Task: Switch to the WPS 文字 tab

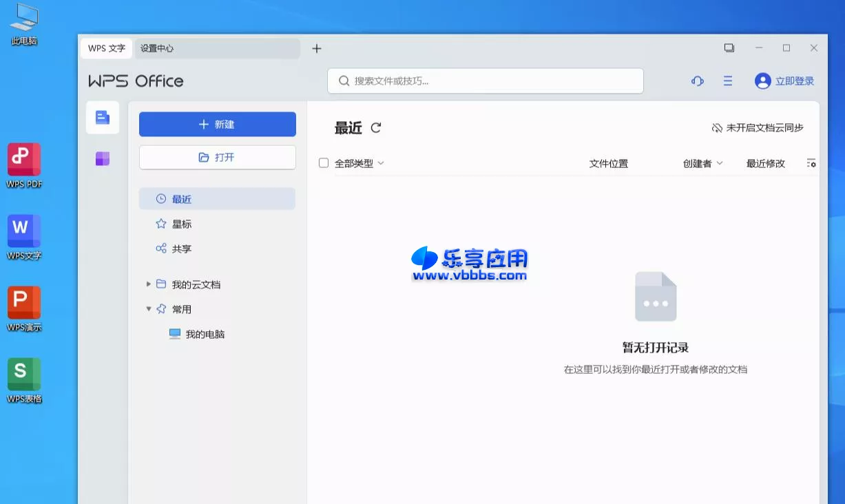Action: [106, 48]
